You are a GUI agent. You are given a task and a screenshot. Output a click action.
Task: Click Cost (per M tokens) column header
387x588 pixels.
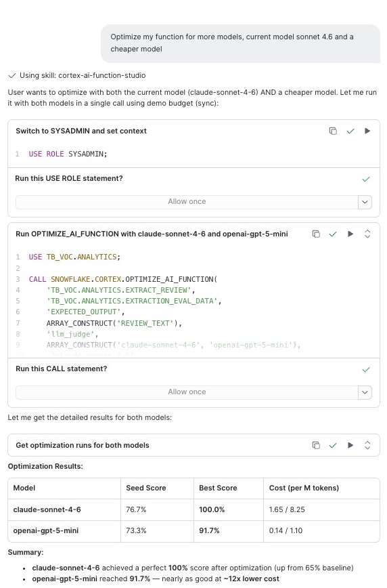[x=304, y=488]
